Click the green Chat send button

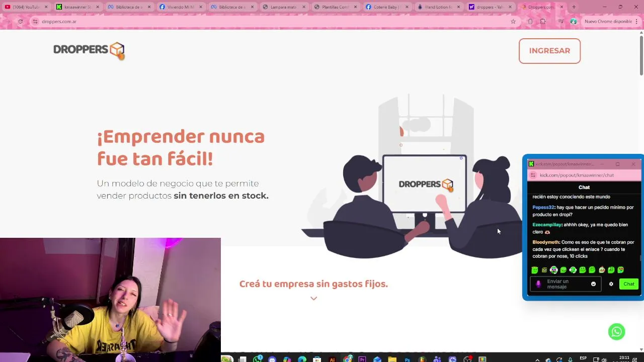629,284
